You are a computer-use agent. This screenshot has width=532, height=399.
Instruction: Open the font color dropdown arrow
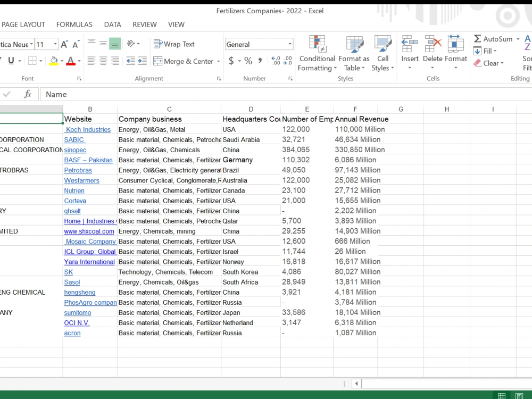(x=79, y=61)
